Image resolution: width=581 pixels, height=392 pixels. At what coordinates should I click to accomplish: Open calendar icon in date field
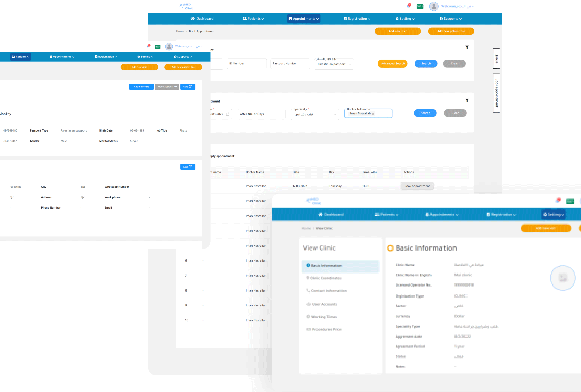pyautogui.click(x=228, y=114)
